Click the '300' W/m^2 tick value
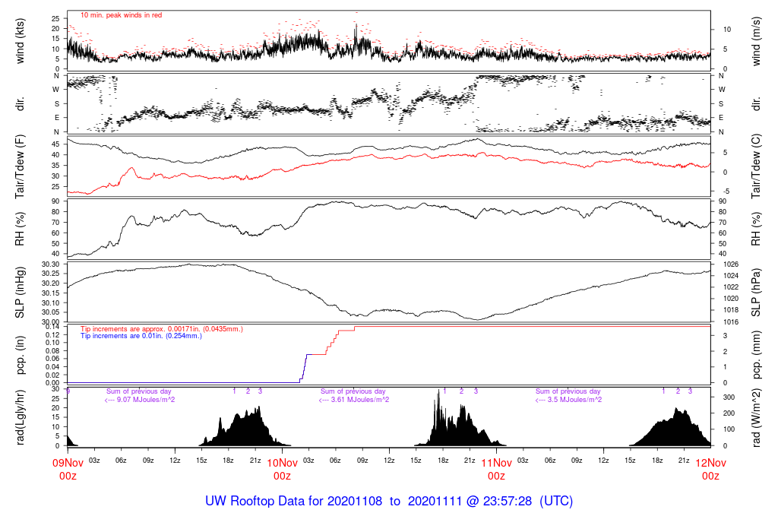This screenshot has height=532, width=778. [x=729, y=397]
